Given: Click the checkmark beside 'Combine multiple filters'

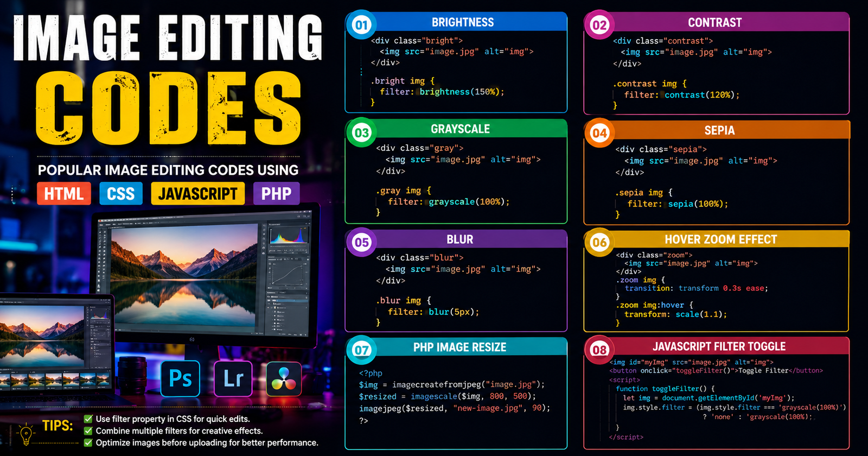Looking at the screenshot, I should click(88, 430).
